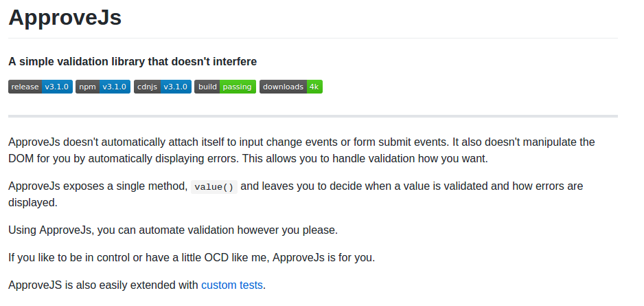
Task: Follow the "custom tests" link
Action: click(231, 285)
